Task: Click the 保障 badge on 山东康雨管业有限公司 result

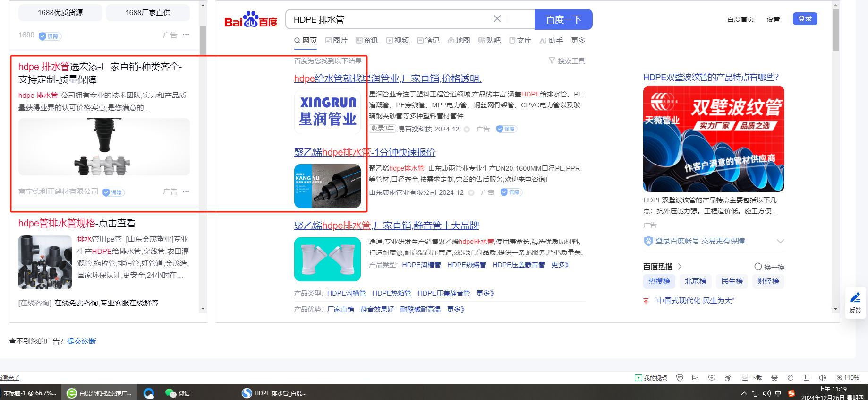Action: [511, 192]
